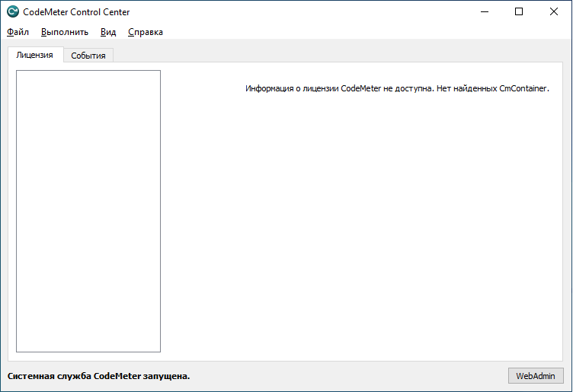Image resolution: width=573 pixels, height=392 pixels.
Task: Open the Вид menu
Action: pyautogui.click(x=108, y=32)
